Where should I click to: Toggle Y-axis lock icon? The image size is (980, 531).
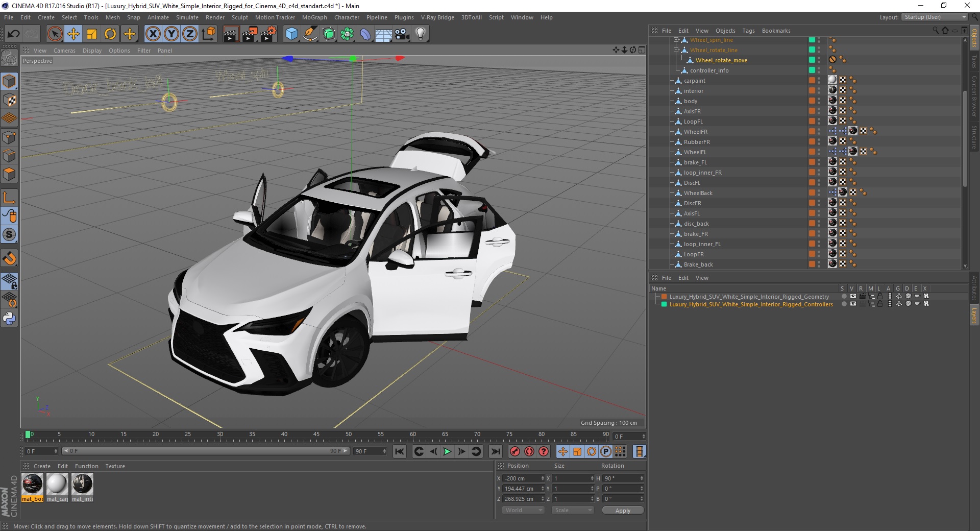pyautogui.click(x=171, y=34)
